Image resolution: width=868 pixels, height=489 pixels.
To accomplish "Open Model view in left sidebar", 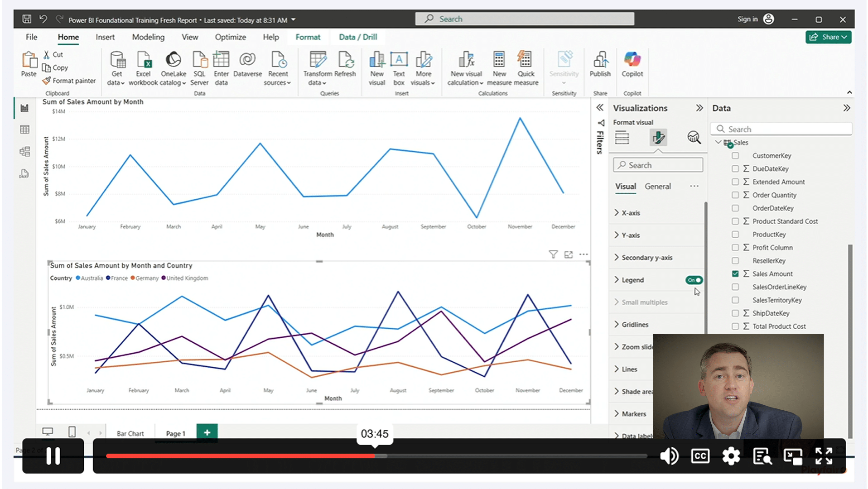I will tap(24, 152).
